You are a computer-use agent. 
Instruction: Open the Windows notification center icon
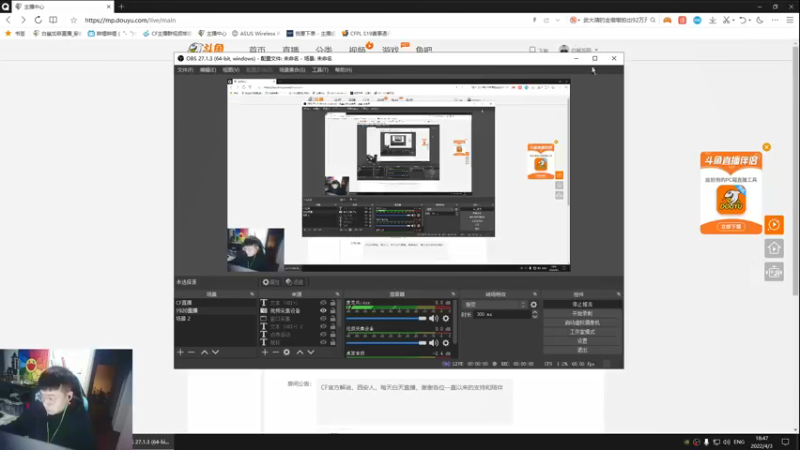click(x=786, y=442)
